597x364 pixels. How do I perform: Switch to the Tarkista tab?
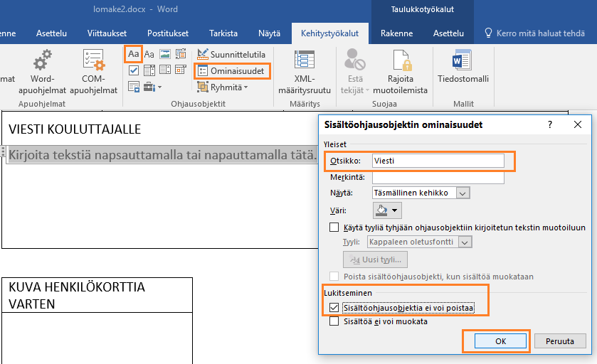[223, 33]
